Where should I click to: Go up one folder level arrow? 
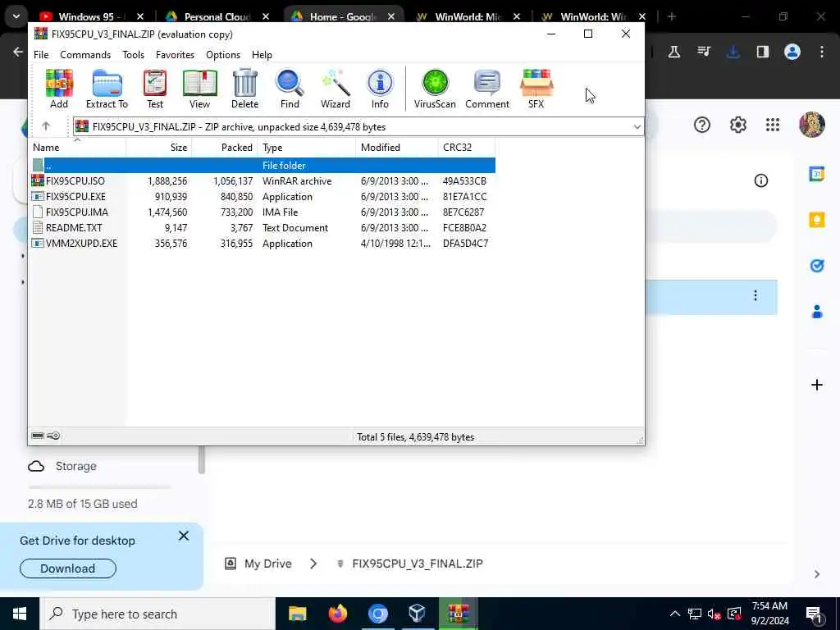tap(46, 126)
